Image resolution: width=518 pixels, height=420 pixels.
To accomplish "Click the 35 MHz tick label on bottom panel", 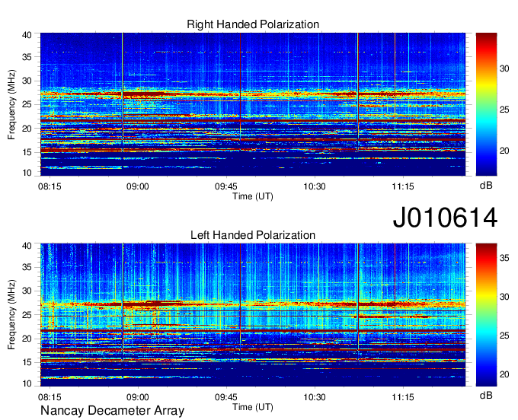I will [27, 267].
